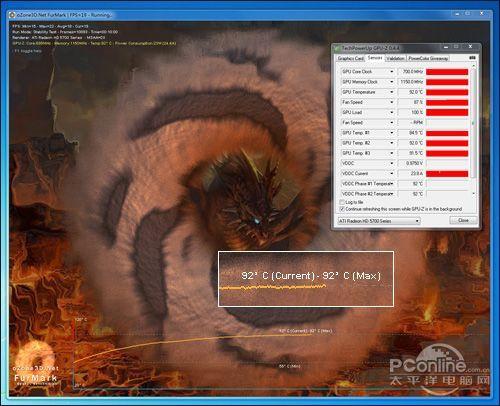The width and height of the screenshot is (500, 406).
Task: Click the sensor list scroll-down arrow
Action: 473,193
